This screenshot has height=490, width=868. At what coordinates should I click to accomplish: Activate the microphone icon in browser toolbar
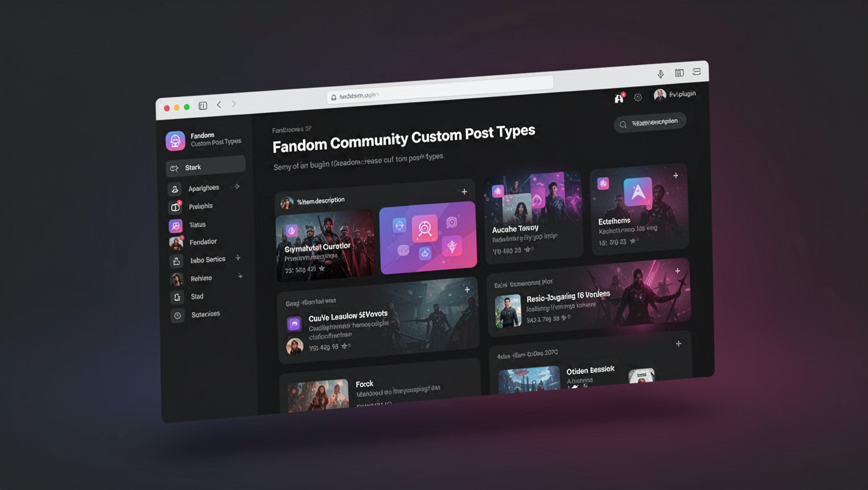pyautogui.click(x=661, y=74)
